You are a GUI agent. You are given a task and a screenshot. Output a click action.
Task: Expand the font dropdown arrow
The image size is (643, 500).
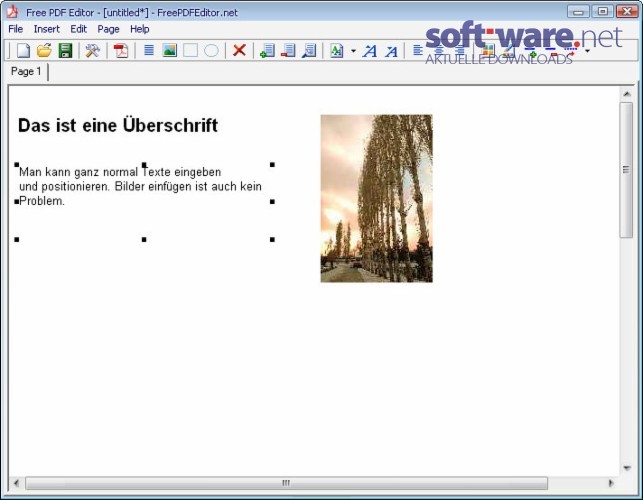[x=353, y=51]
